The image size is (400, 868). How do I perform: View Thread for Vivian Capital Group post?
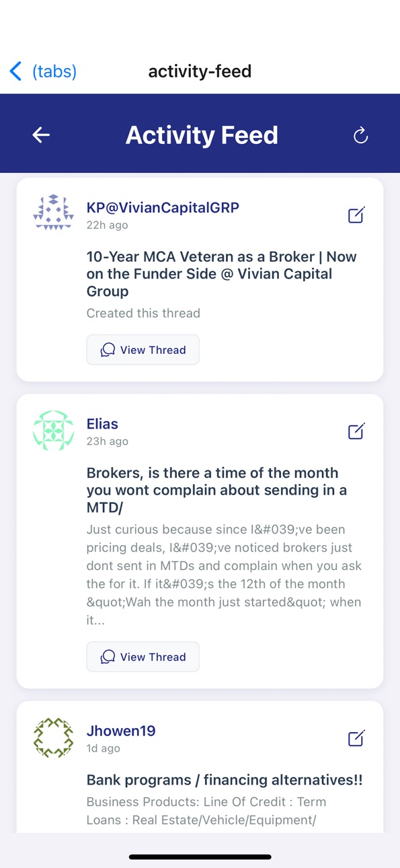(143, 350)
